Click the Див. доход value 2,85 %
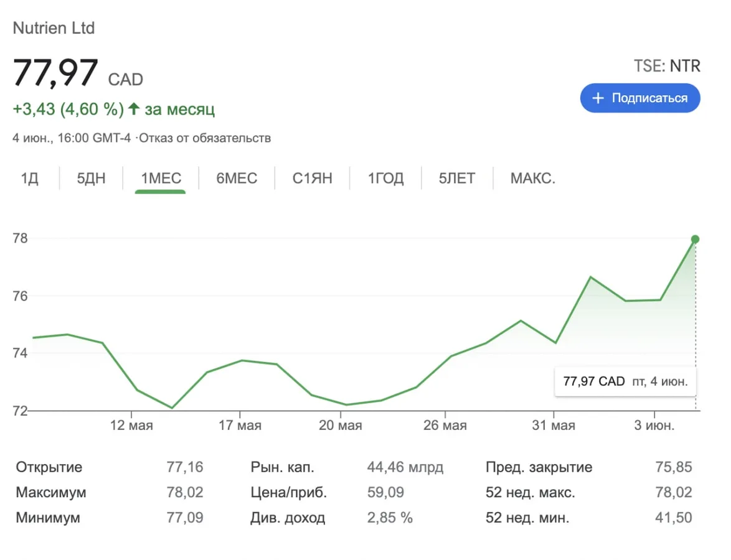Image resolution: width=731 pixels, height=560 pixels. 390,518
